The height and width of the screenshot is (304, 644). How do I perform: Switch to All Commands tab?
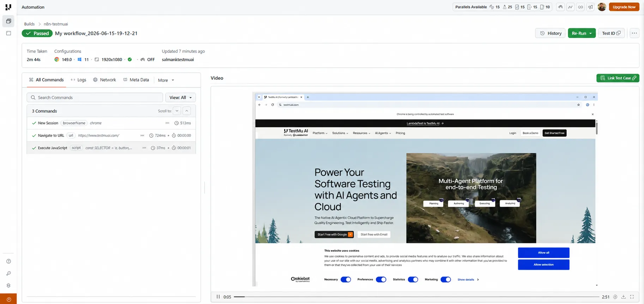point(46,80)
